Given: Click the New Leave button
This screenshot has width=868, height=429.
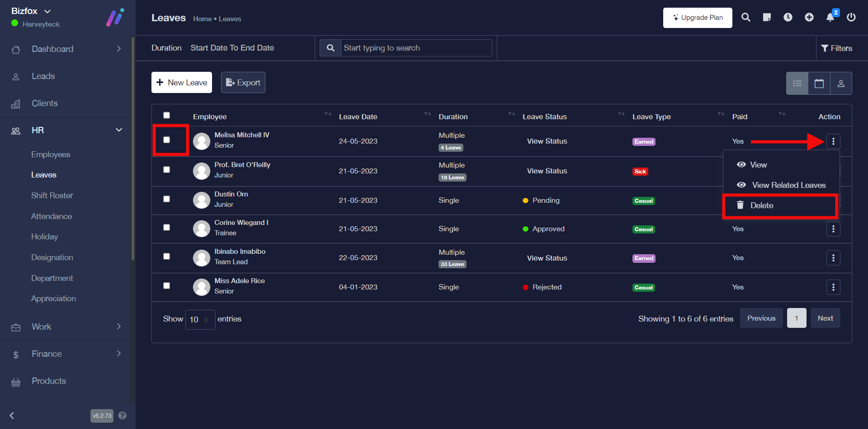Looking at the screenshot, I should (182, 83).
